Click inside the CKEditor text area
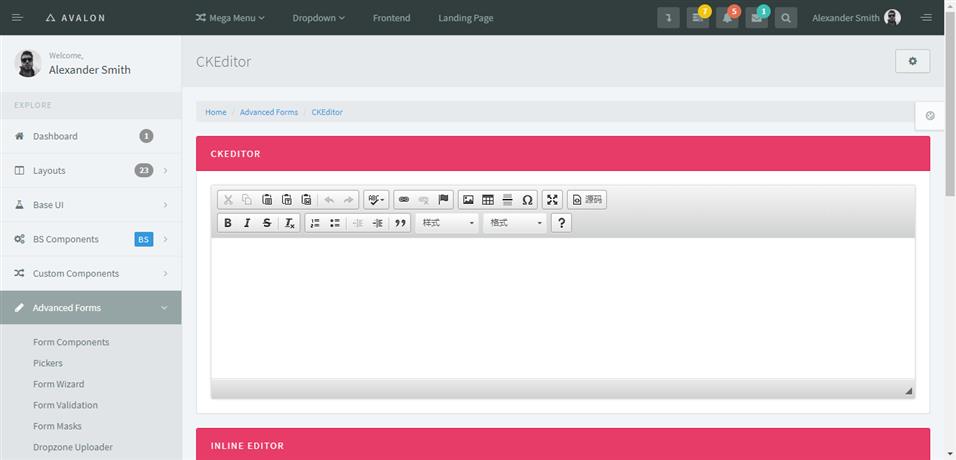The width and height of the screenshot is (956, 460). pyautogui.click(x=563, y=308)
